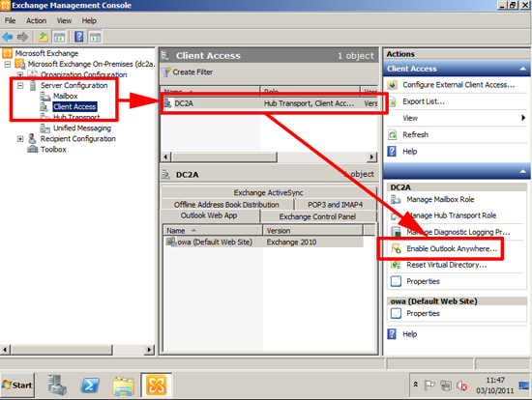Select the Mailbox node icon in tree
Viewport: 532px width, 400px height.
pyautogui.click(x=45, y=97)
